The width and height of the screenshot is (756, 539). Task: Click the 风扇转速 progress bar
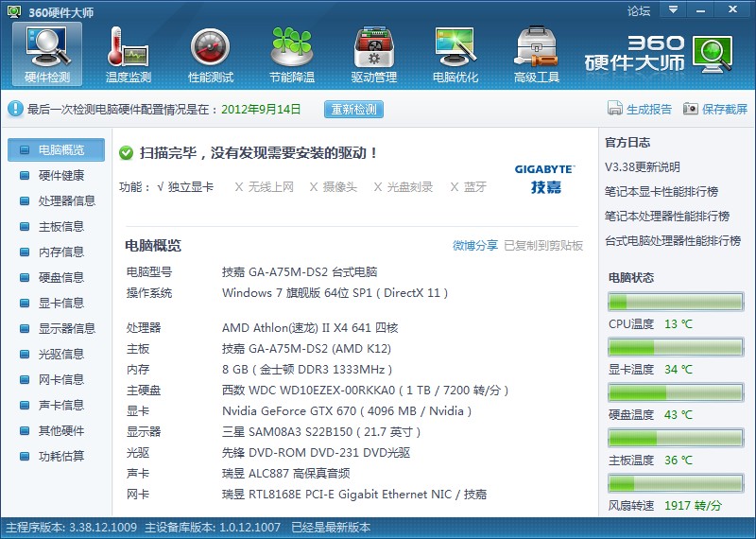pos(676,483)
